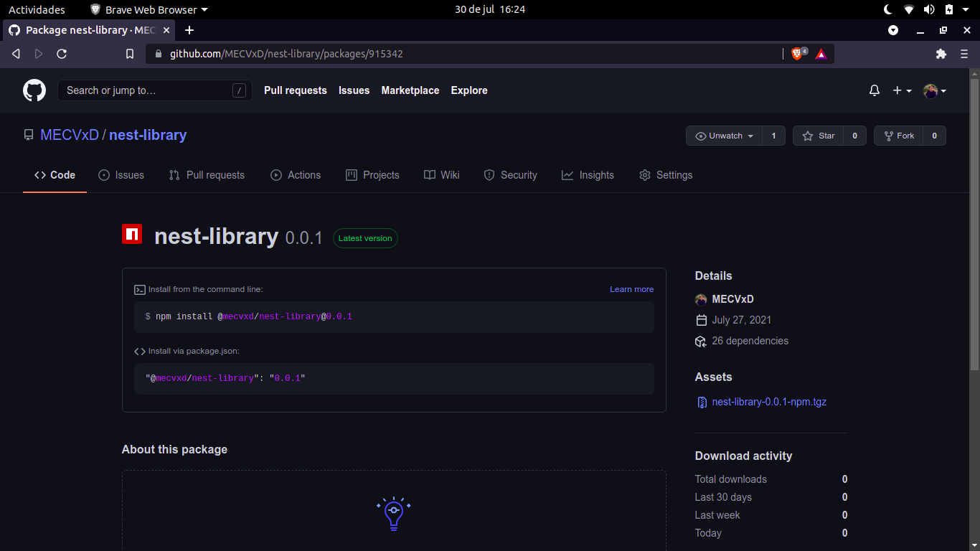Click the terminal icon beside Install from command line
This screenshot has height=551, width=980.
pyautogui.click(x=140, y=290)
